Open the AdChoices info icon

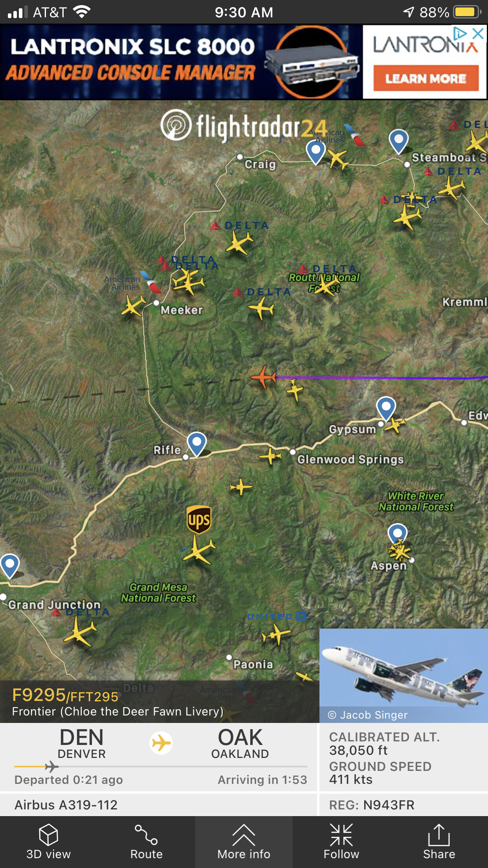460,34
